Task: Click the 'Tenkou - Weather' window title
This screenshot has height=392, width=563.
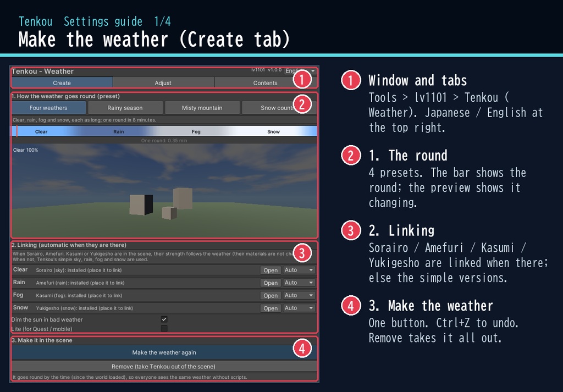Action: click(42, 71)
